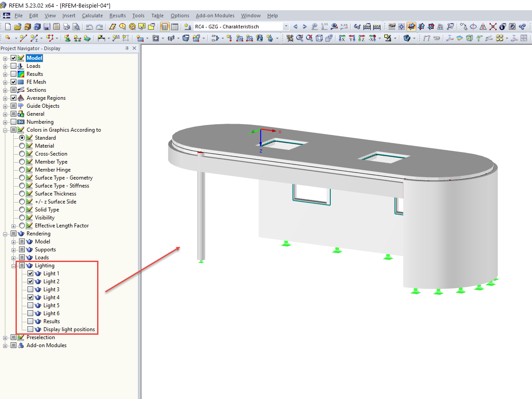Click the dimension tool icon
This screenshot has width=532, height=399.
point(102,38)
